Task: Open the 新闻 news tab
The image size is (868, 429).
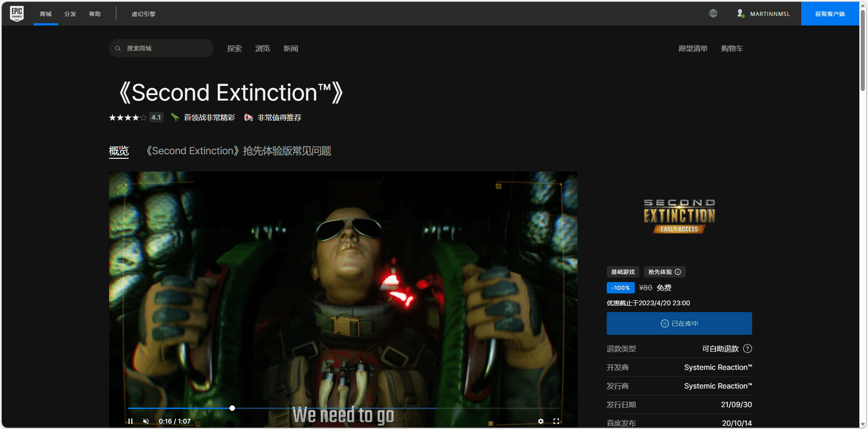Action: [291, 48]
